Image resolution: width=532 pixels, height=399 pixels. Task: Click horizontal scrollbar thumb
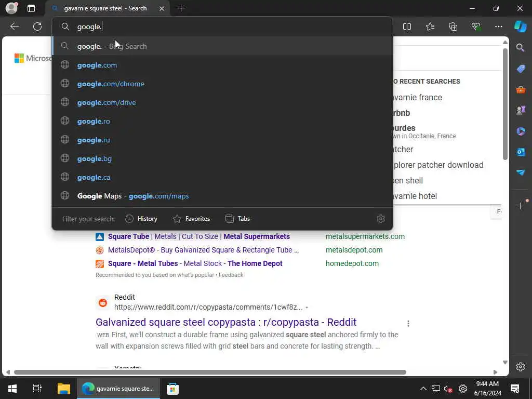(x=210, y=372)
